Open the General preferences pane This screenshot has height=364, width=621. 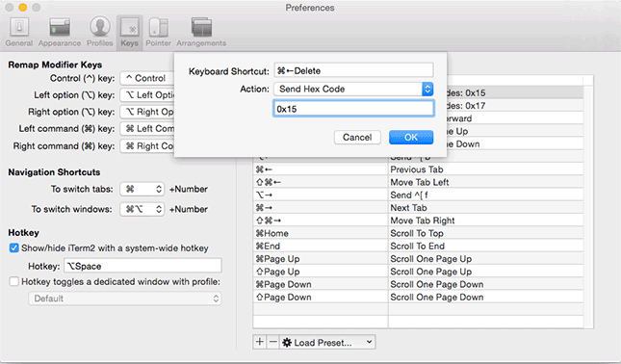click(19, 33)
